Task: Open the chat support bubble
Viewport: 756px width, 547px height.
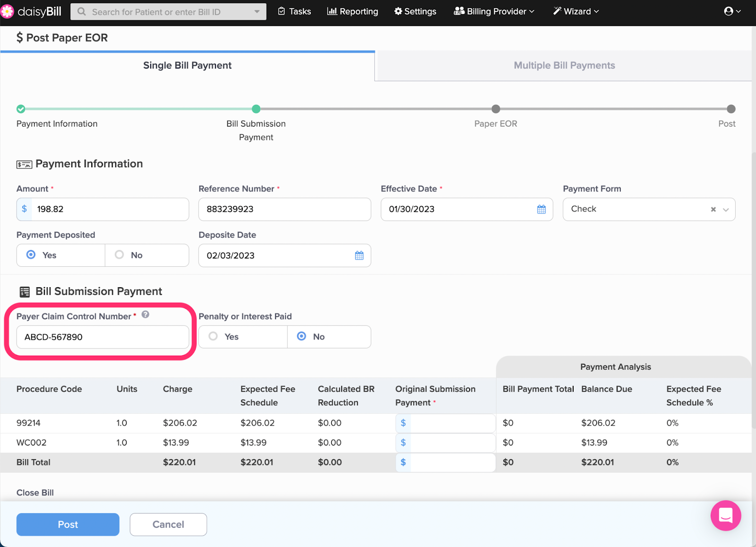Action: (725, 515)
